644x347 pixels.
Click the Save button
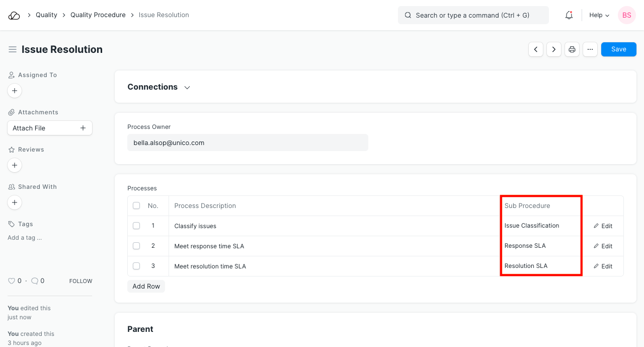(618, 49)
